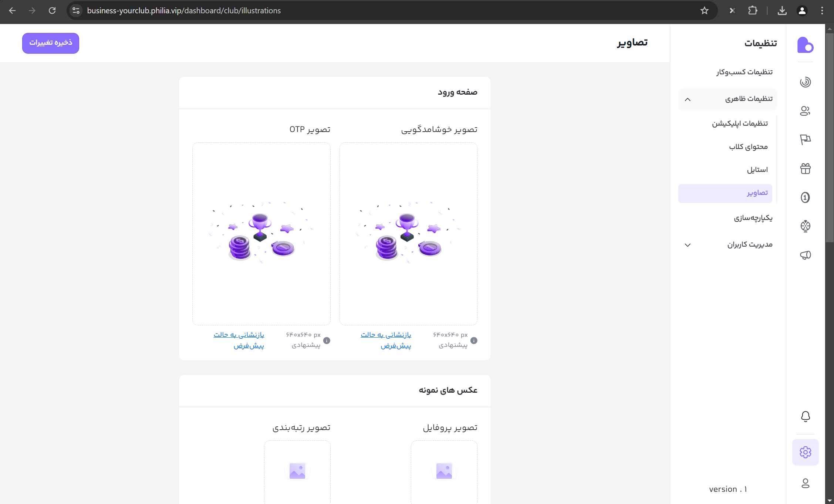Open تنظیمات کسب‌وکار menu item
The height and width of the screenshot is (504, 834).
pos(744,72)
